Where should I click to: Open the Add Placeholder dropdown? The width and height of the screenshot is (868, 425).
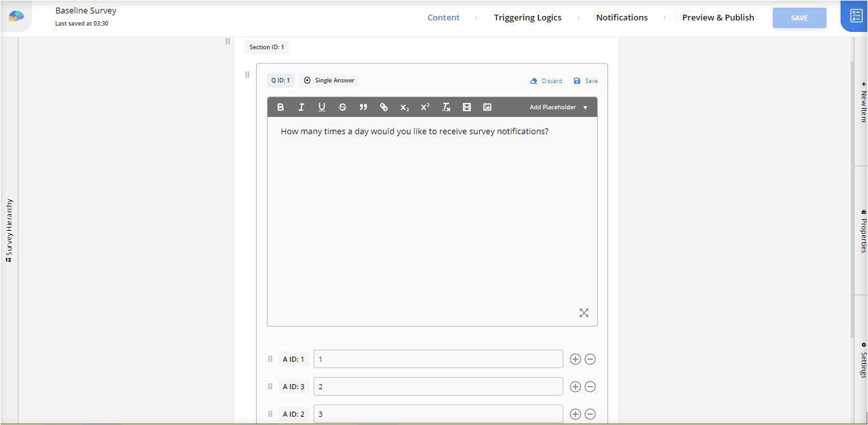tap(558, 107)
